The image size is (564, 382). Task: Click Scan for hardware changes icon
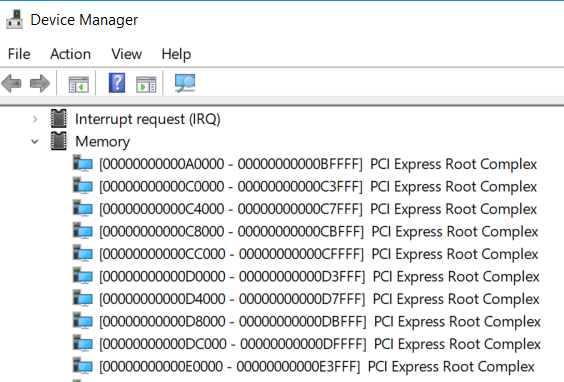[x=185, y=83]
